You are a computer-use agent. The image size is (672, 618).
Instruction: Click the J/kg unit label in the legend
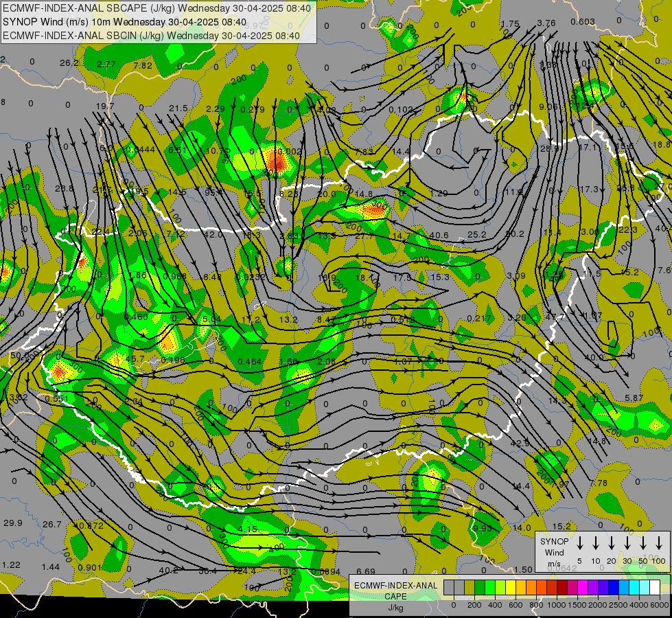395,608
